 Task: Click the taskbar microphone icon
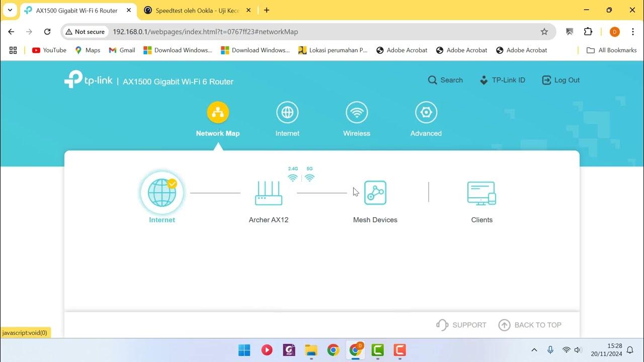coord(550,350)
